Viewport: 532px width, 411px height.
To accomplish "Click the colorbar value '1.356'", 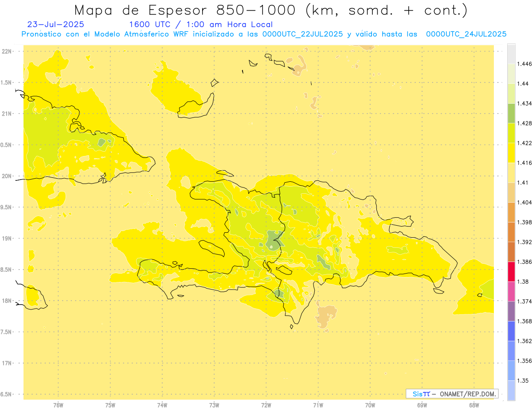I will coord(524,361).
